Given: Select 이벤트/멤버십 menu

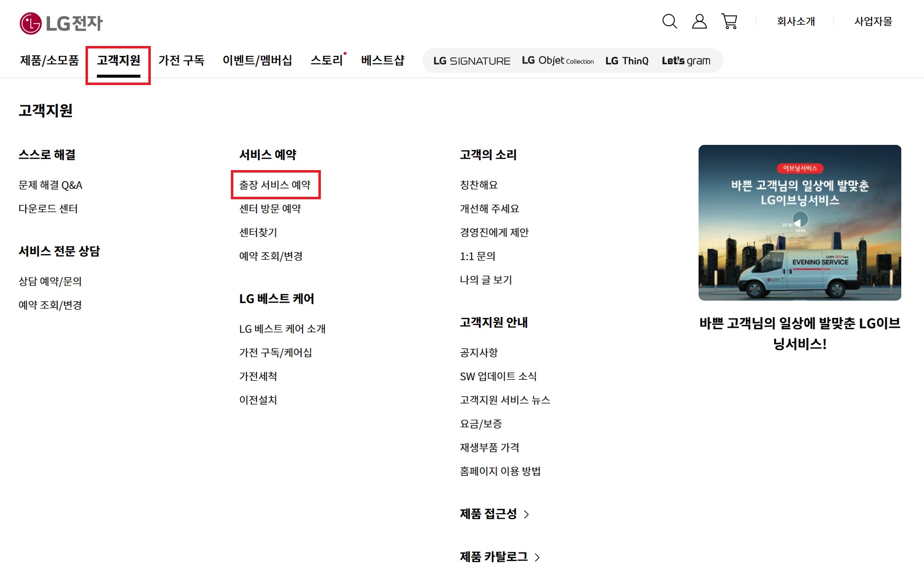Looking at the screenshot, I should (x=257, y=60).
